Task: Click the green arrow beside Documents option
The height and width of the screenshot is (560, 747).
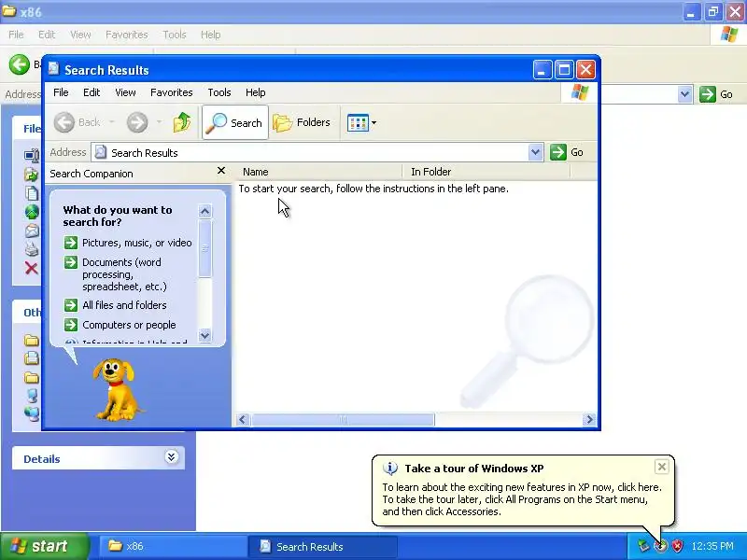Action: [71, 262]
